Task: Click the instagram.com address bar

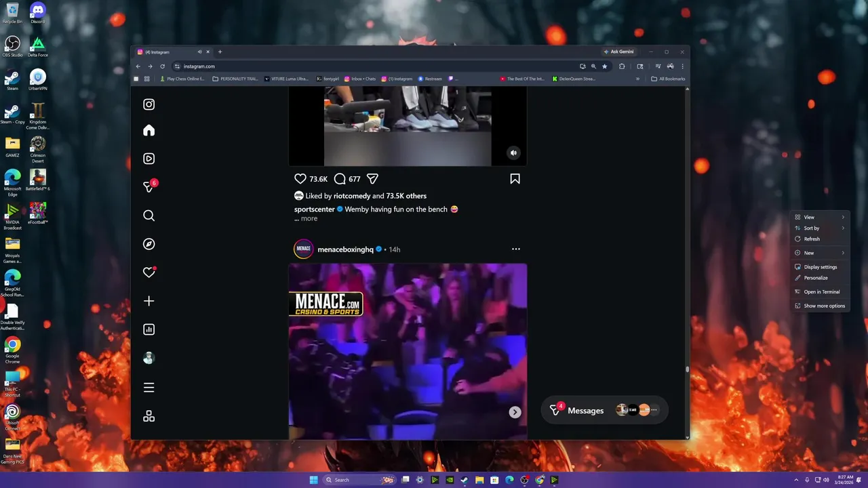Action: (373, 66)
